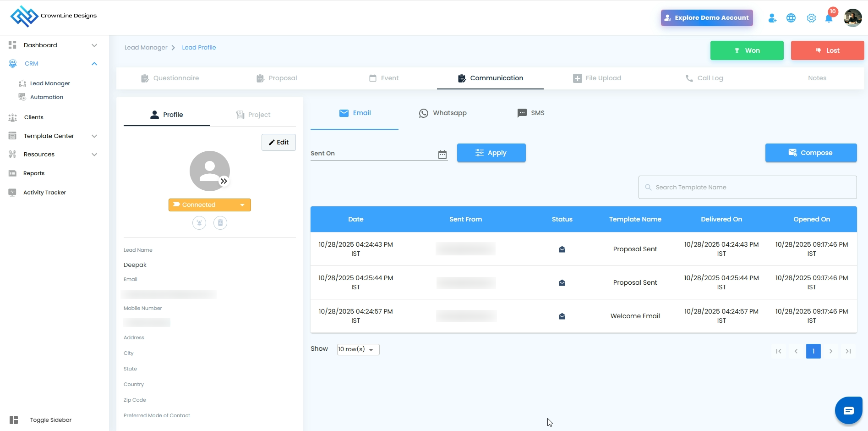Switch to the Whatsapp tab
Viewport: 868px width, 431px height.
pyautogui.click(x=442, y=113)
